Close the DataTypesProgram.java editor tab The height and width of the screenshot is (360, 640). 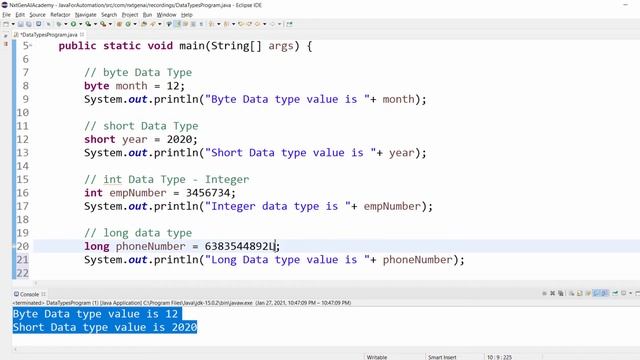pyautogui.click(x=82, y=35)
